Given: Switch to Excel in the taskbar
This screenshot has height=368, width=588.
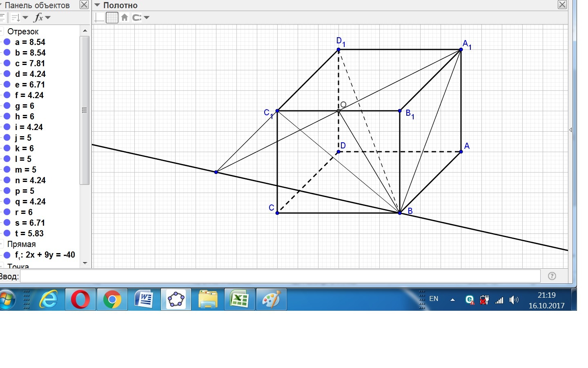Looking at the screenshot, I should 240,300.
